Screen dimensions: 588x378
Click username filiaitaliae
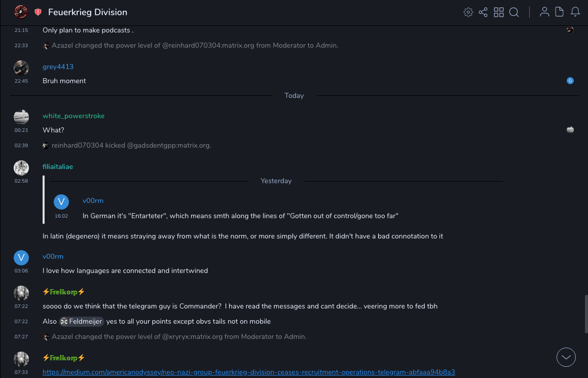pyautogui.click(x=58, y=166)
